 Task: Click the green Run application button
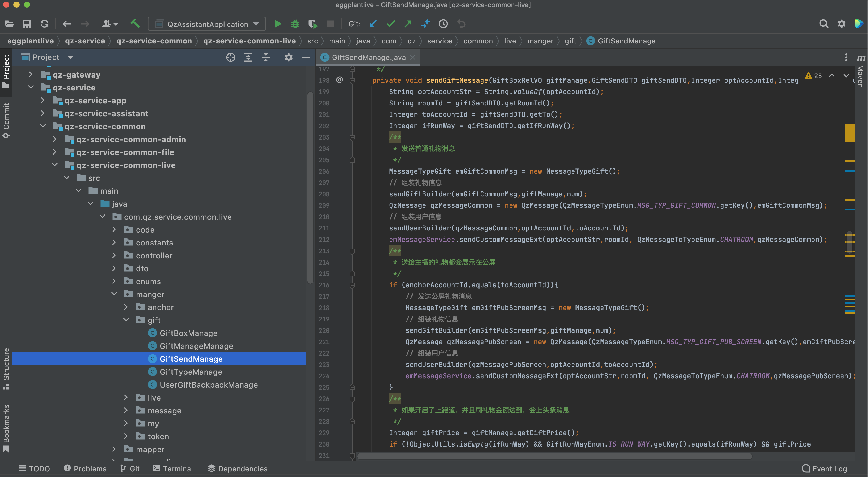pos(278,24)
